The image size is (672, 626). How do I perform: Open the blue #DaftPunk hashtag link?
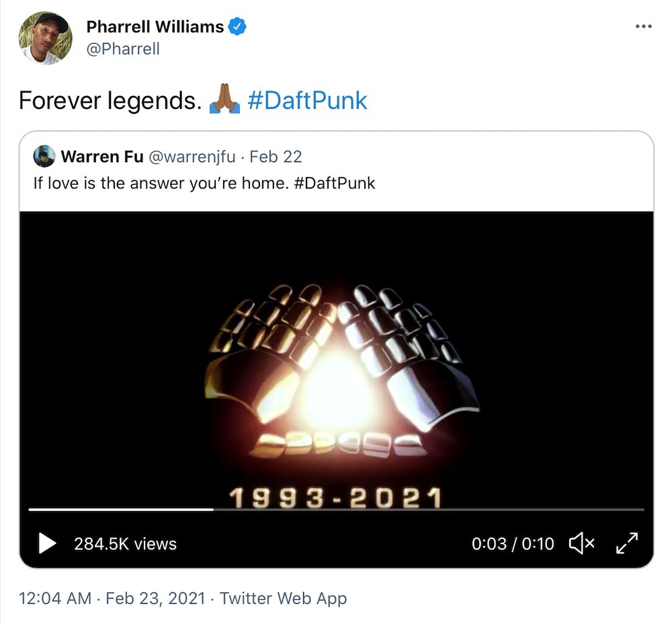(307, 101)
